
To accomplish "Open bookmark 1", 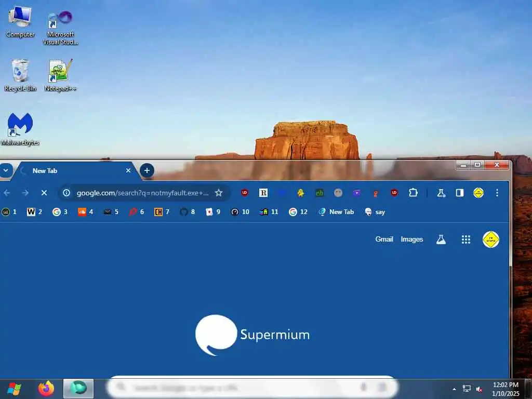I will (x=9, y=212).
